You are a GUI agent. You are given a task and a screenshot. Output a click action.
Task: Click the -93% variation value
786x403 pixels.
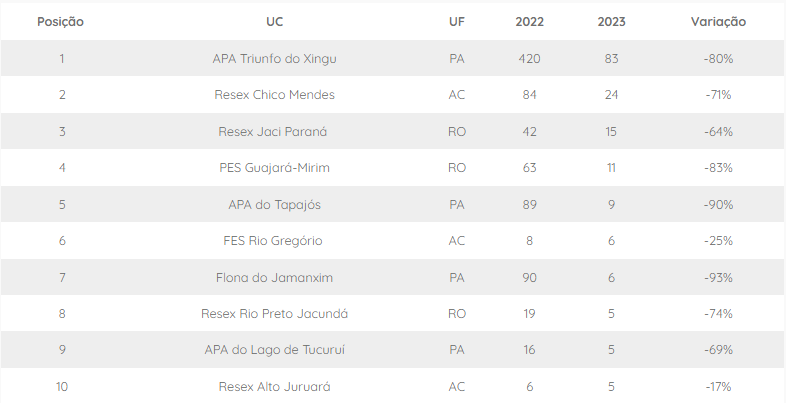718,277
